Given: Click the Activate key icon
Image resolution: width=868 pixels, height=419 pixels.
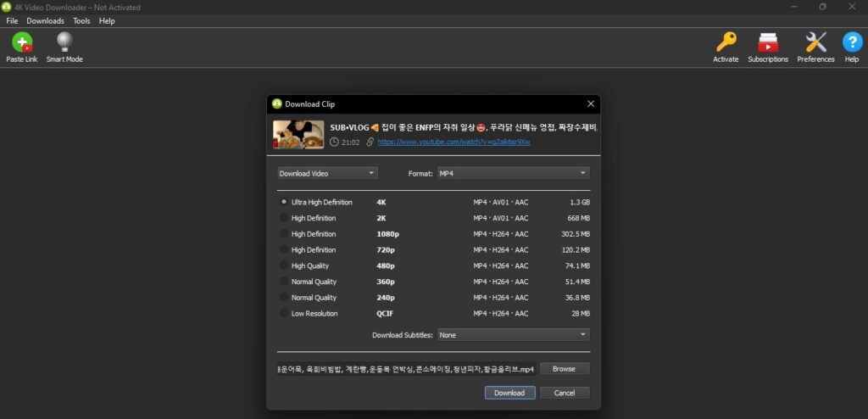Looking at the screenshot, I should pyautogui.click(x=726, y=42).
